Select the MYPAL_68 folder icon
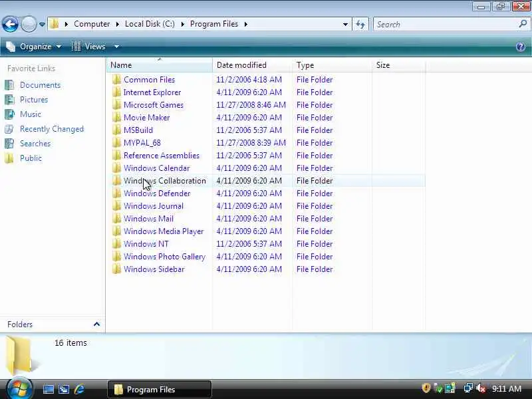Viewport: 532px width, 399px height. [117, 143]
